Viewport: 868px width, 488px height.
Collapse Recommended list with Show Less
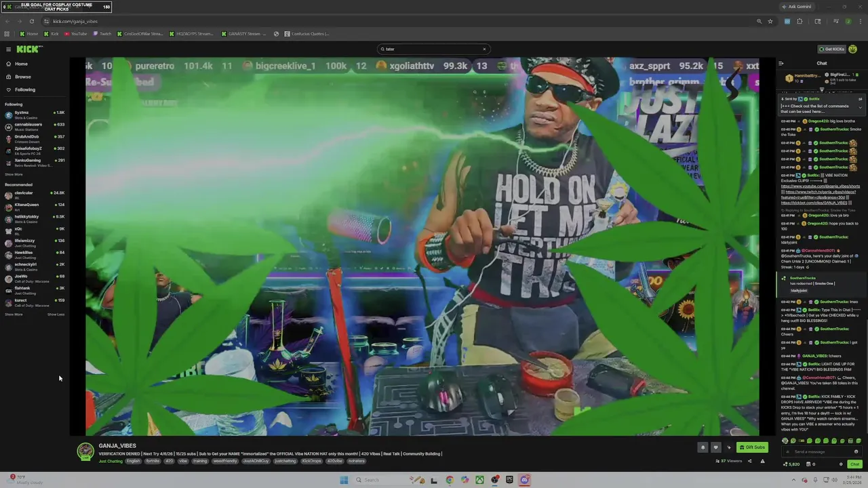coord(56,314)
